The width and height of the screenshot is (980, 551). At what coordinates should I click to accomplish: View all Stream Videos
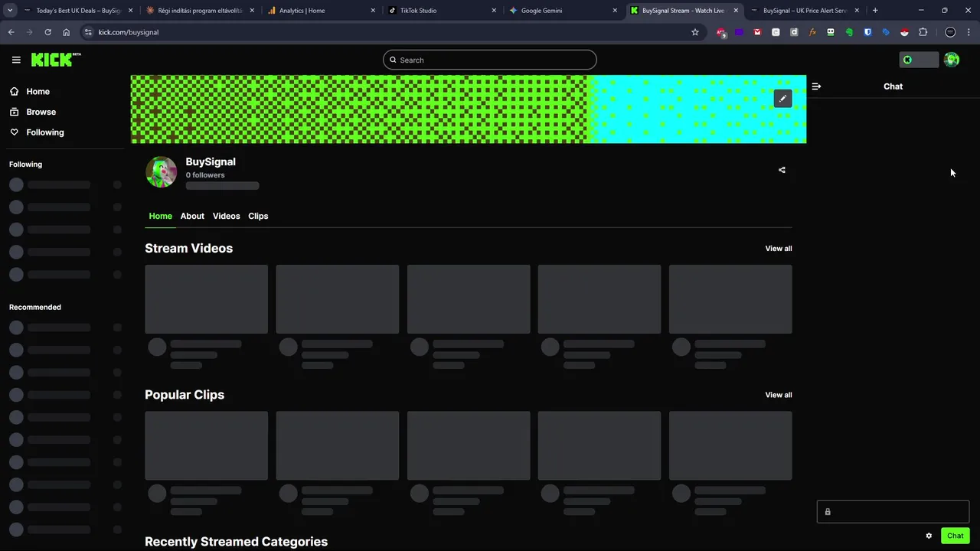[779, 248]
